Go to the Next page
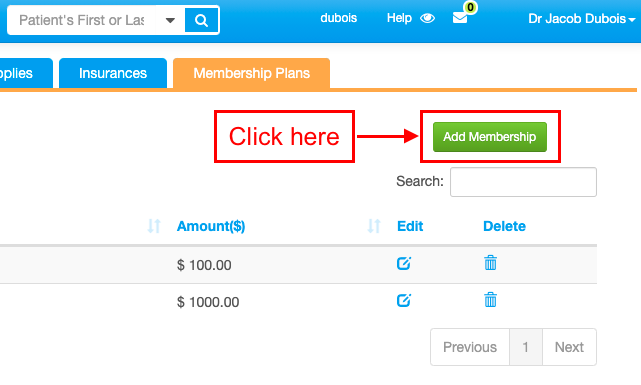 (x=569, y=347)
